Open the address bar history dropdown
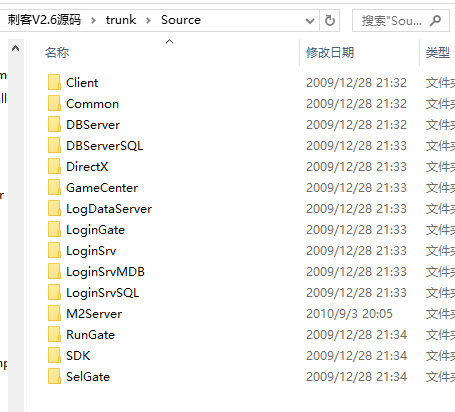Viewport: 455px width, 412px height. pyautogui.click(x=310, y=21)
